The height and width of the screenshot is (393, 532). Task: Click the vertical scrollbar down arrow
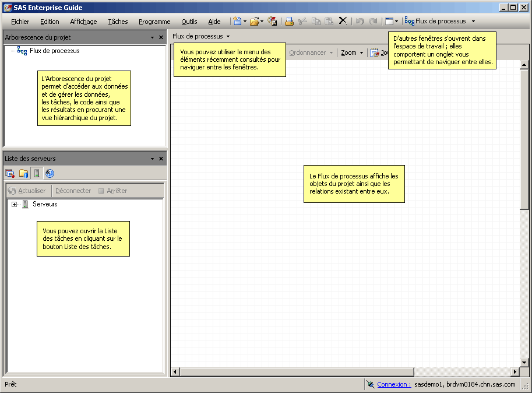[x=524, y=363]
